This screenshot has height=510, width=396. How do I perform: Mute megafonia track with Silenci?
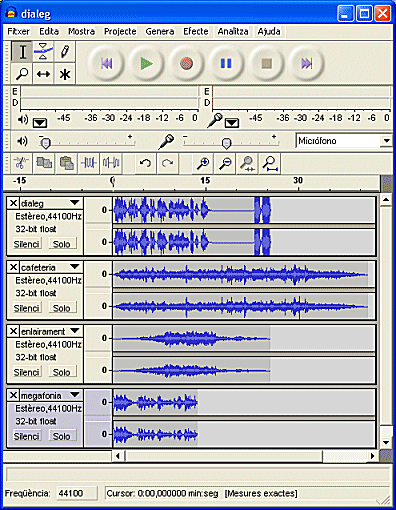pyautogui.click(x=27, y=436)
